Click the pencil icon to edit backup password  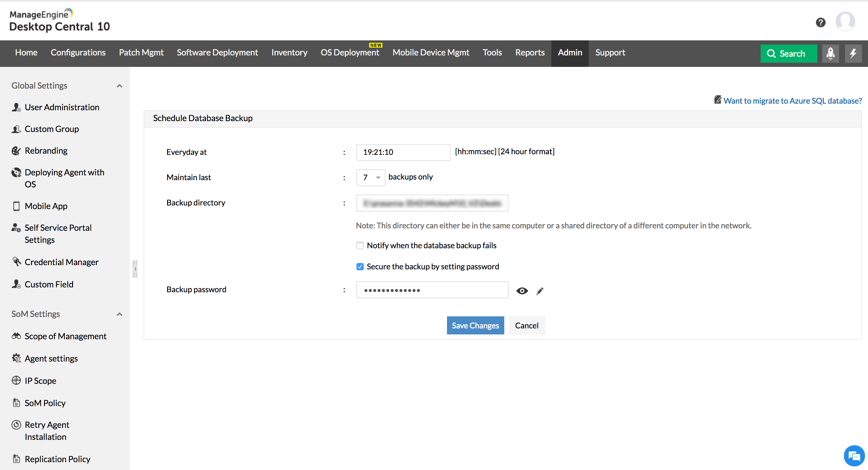tap(540, 291)
